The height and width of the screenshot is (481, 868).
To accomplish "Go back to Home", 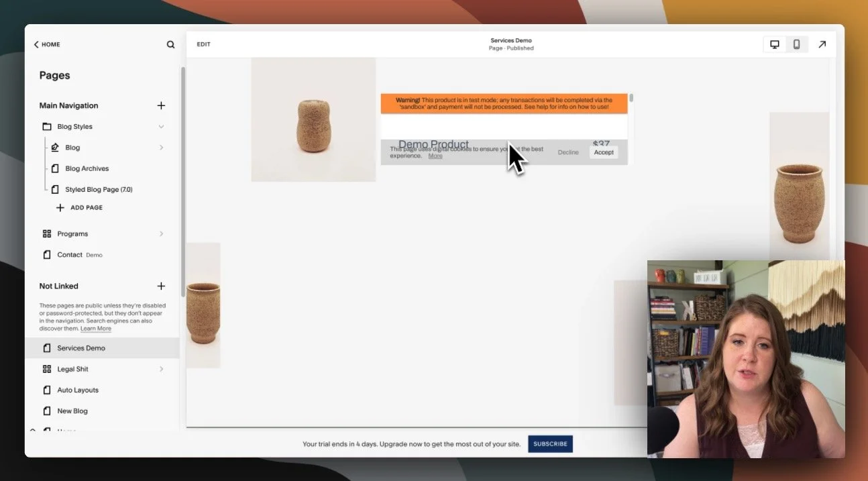I will point(47,44).
